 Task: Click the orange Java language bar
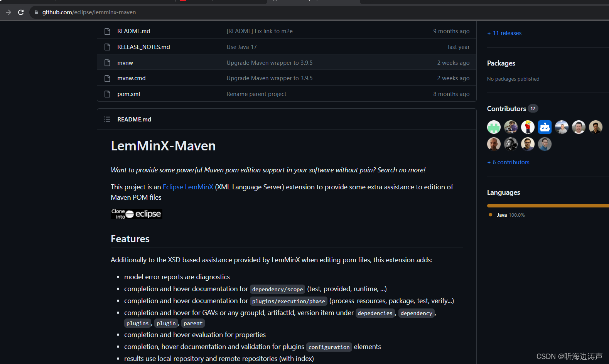tap(548, 206)
